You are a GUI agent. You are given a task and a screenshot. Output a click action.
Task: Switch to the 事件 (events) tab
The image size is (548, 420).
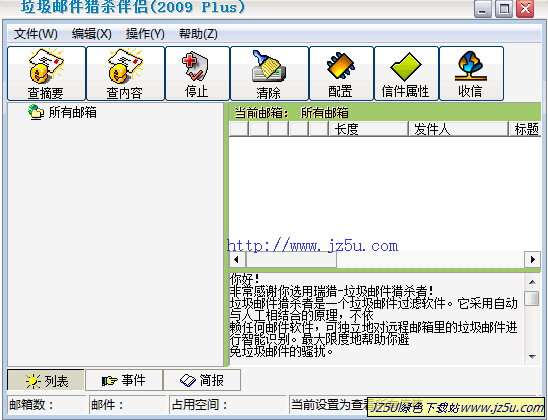coord(124,380)
